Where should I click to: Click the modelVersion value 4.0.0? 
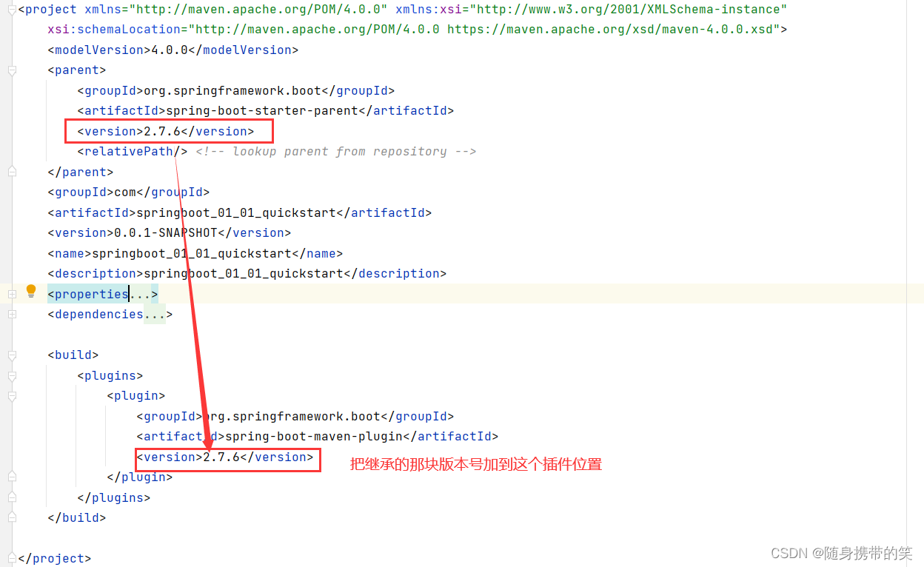click(170, 50)
